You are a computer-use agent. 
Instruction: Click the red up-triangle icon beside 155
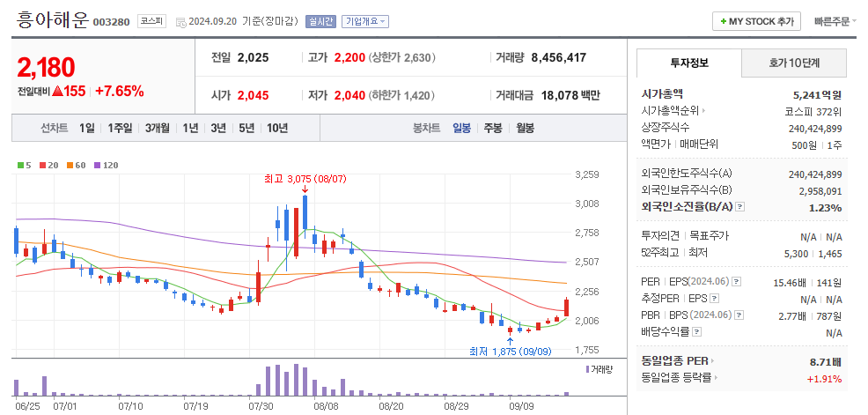click(57, 92)
